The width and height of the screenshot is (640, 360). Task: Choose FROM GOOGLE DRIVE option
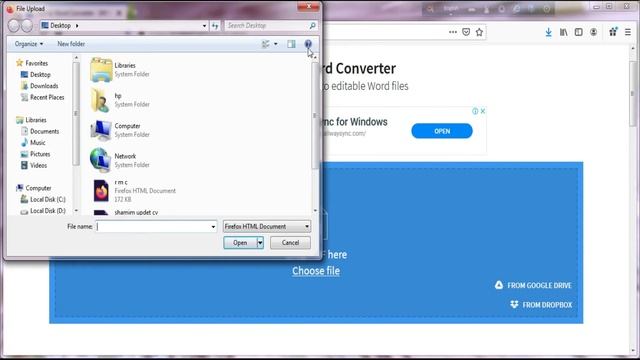[533, 285]
